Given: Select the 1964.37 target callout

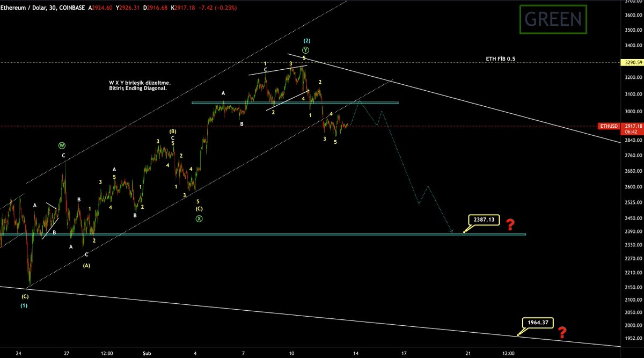Looking at the screenshot, I should point(537,323).
